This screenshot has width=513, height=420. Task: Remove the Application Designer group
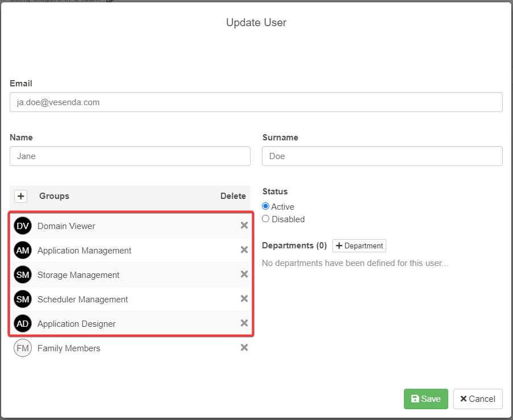244,323
